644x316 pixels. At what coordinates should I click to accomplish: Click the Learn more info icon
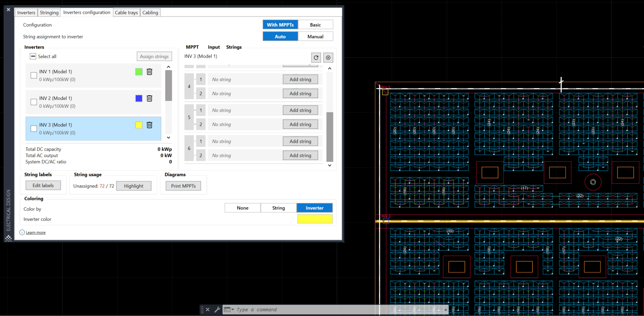click(22, 232)
